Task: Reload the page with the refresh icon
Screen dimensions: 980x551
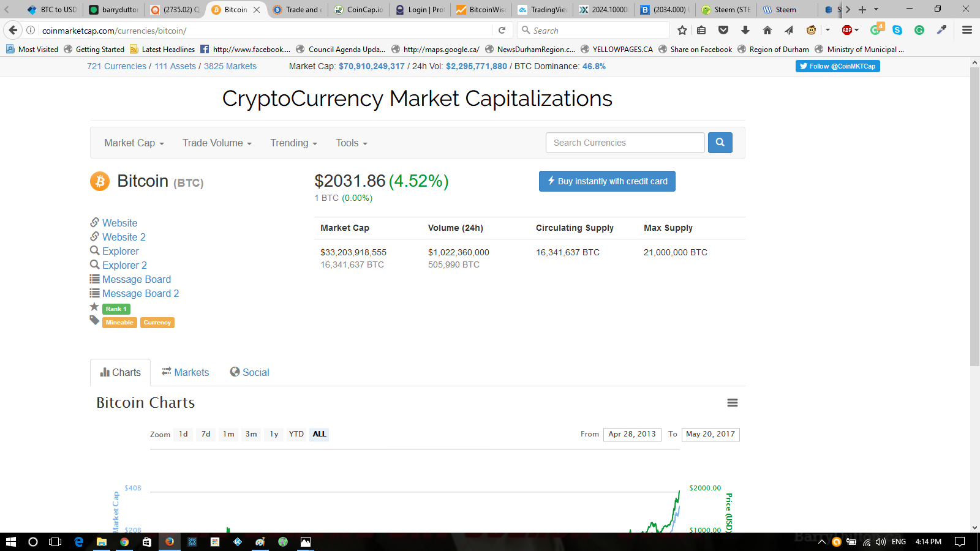Action: (x=502, y=30)
